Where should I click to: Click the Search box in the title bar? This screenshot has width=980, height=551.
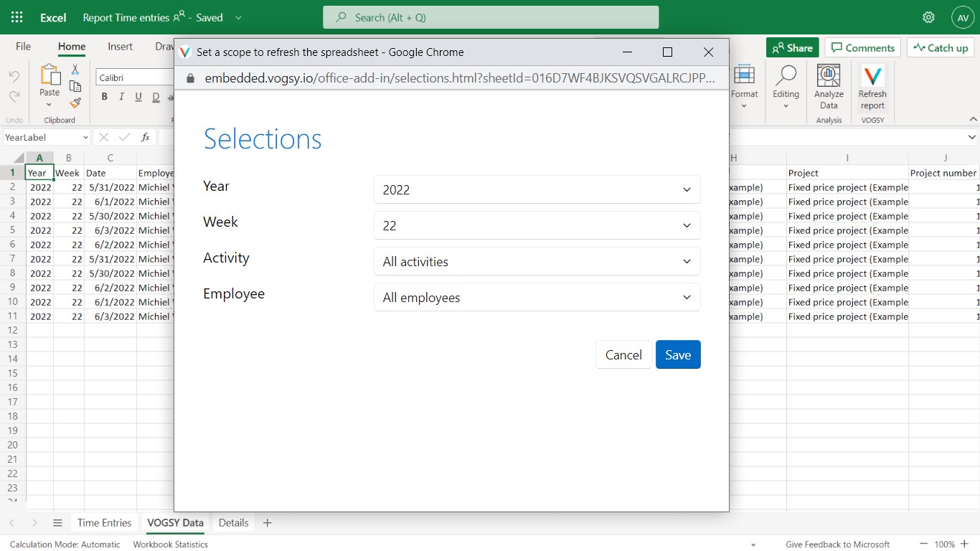[x=491, y=17]
